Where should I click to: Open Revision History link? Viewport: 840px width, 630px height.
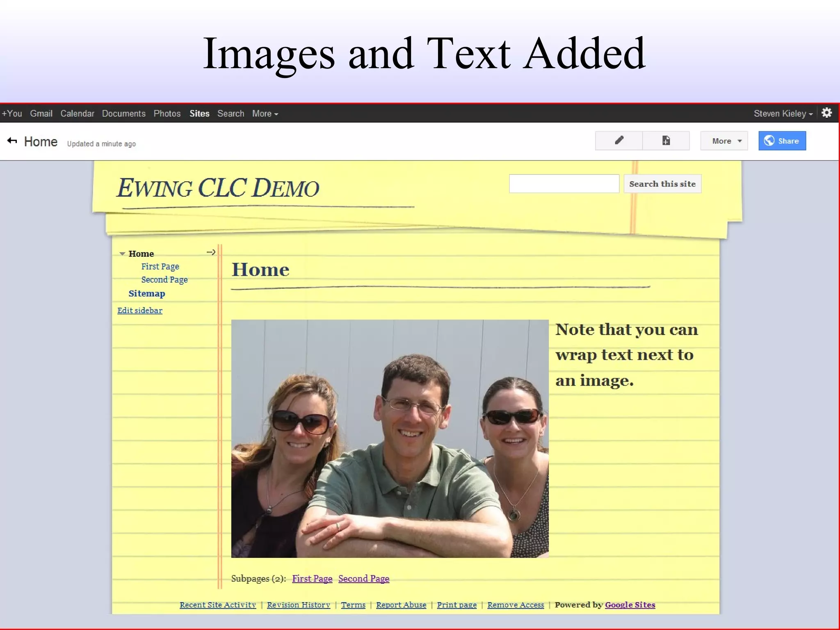(299, 605)
